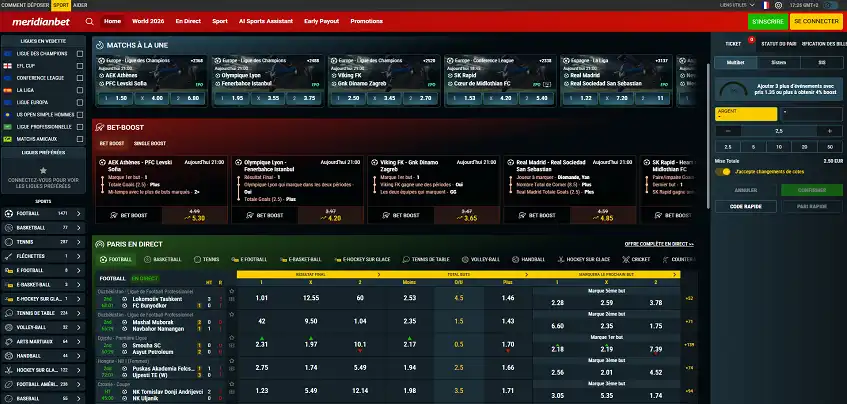Check the Conference League checkbox
Image resolution: width=847 pixels, height=404 pixels.
point(80,78)
